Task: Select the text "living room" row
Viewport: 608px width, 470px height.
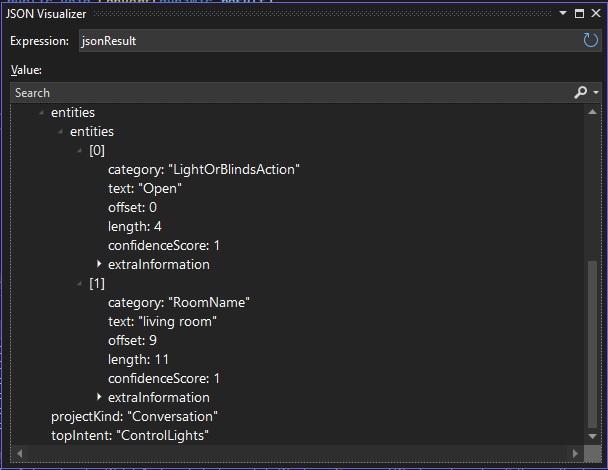Action: click(162, 322)
